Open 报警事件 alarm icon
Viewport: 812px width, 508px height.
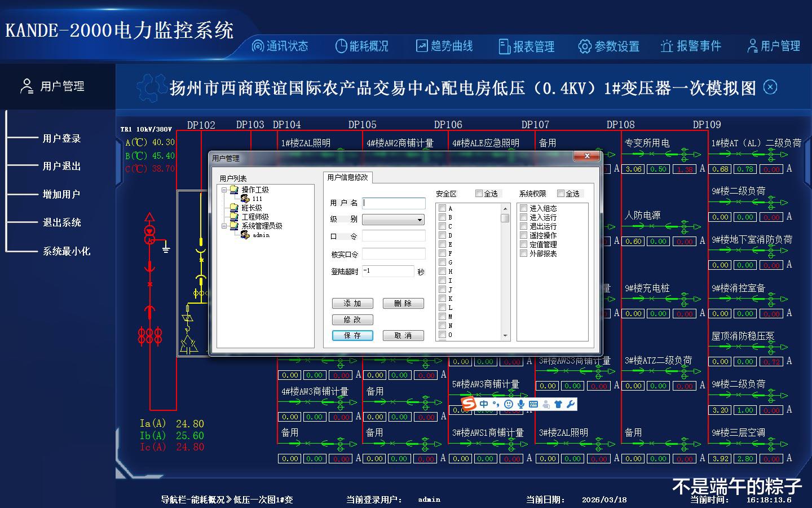(x=667, y=46)
